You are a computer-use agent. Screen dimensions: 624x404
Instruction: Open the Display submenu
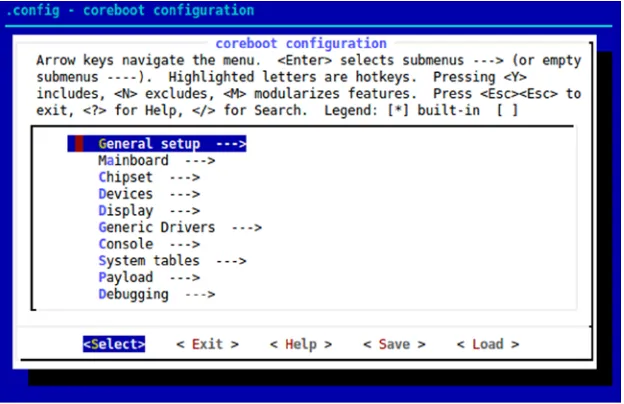(149, 211)
